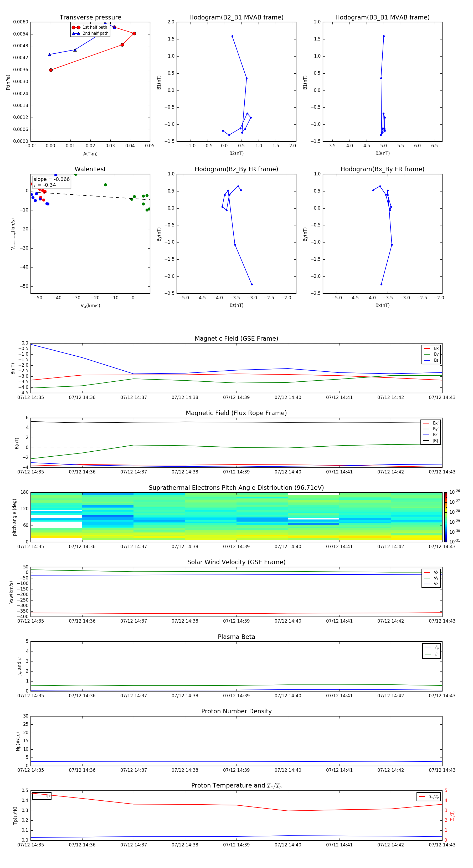The width and height of the screenshot is (473, 868).
Task: Click the Magnetic Field (GSE Frame) title
Action: coord(236,338)
